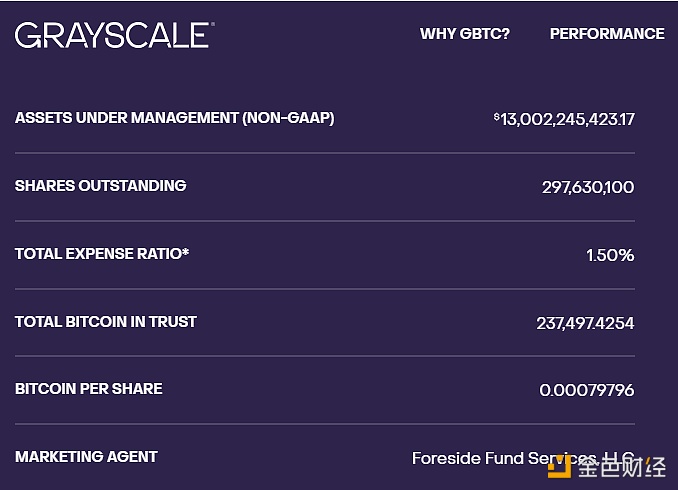Click the Foreside Fund Services text
Image resolution: width=678 pixels, height=490 pixels.
pos(523,458)
